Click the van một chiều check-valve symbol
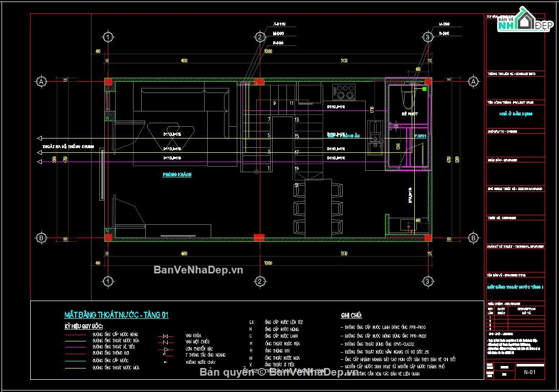This screenshot has height=392, width=559. 165,342
